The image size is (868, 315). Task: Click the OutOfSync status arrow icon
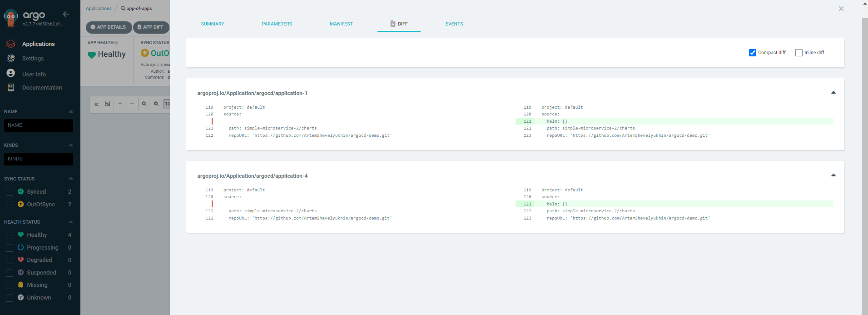[145, 53]
